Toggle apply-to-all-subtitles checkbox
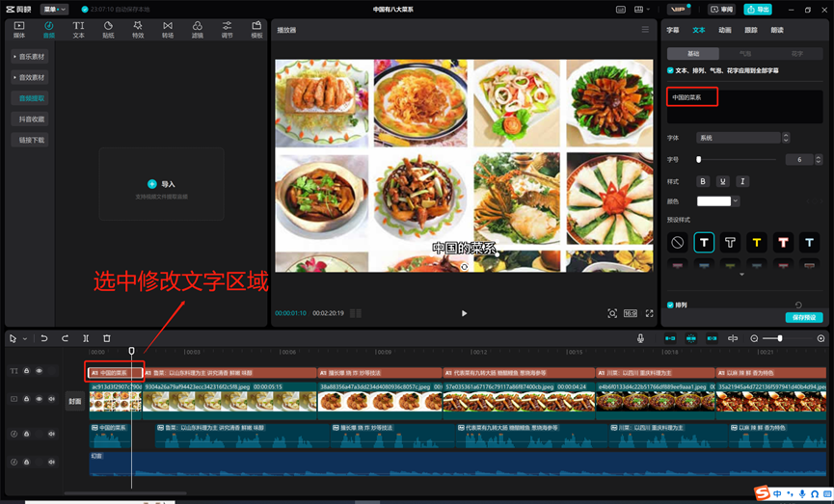Screen dimensions: 834x504 670,70
